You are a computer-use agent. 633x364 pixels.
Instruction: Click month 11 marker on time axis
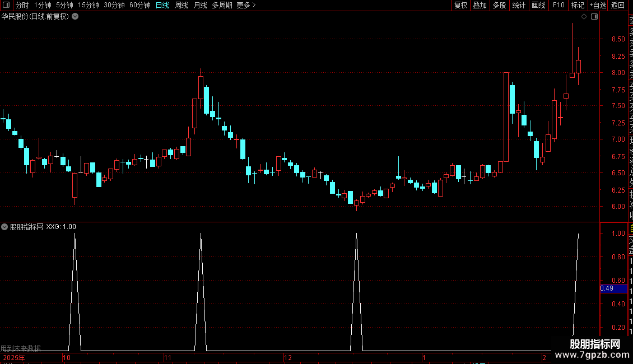tap(168, 357)
